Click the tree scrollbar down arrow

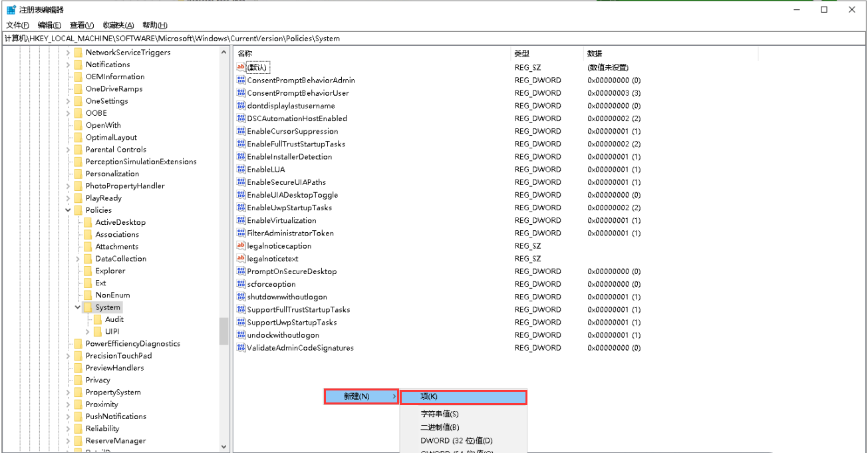tap(223, 448)
